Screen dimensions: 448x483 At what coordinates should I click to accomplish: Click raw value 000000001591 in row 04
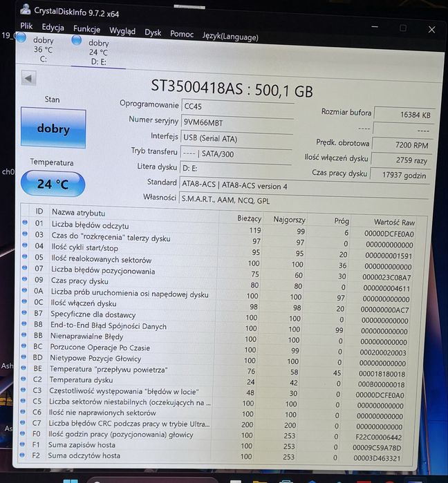coord(389,256)
